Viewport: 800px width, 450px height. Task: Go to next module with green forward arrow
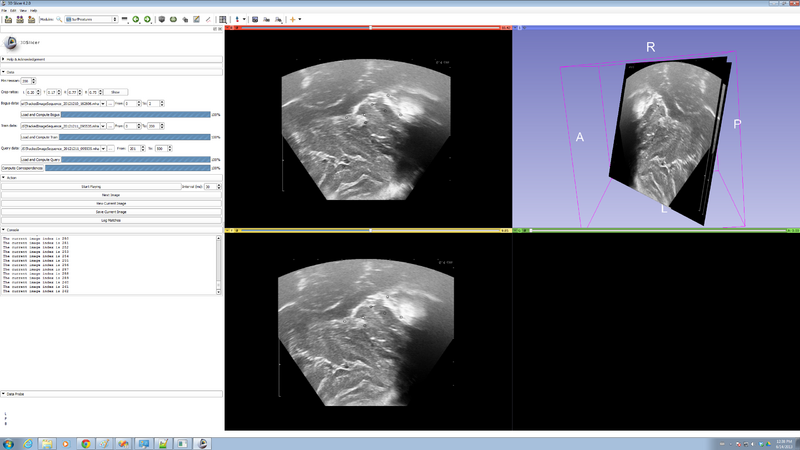click(148, 19)
